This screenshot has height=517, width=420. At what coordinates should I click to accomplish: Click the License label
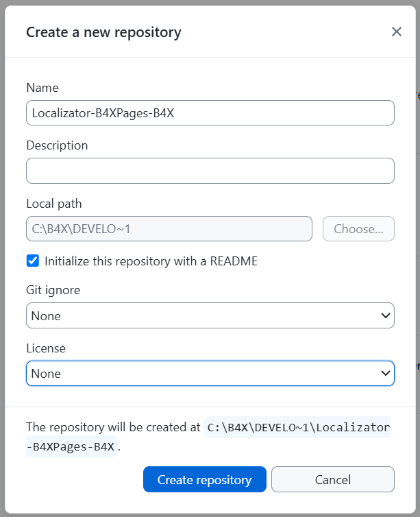tap(46, 348)
